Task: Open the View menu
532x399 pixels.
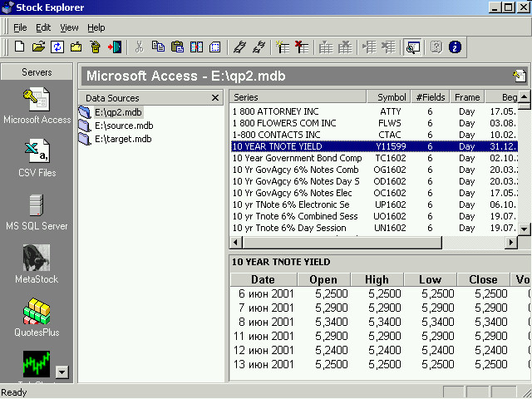Action: pos(69,27)
